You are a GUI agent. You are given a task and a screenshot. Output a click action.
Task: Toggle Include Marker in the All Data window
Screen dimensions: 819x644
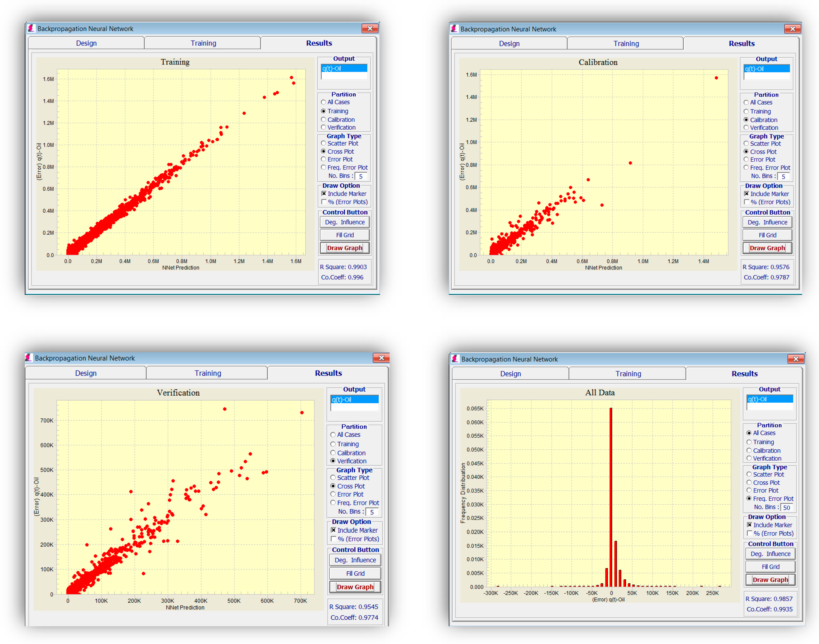tap(770, 525)
